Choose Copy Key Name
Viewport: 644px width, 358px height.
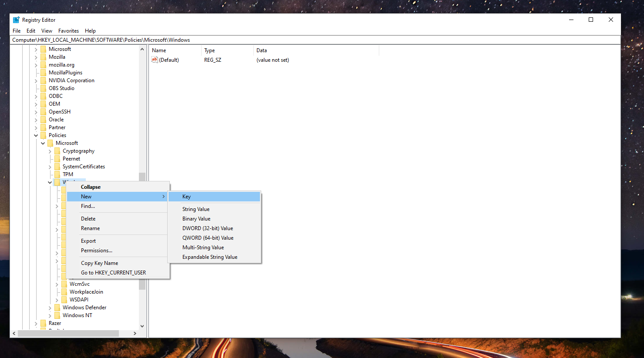click(x=118, y=263)
